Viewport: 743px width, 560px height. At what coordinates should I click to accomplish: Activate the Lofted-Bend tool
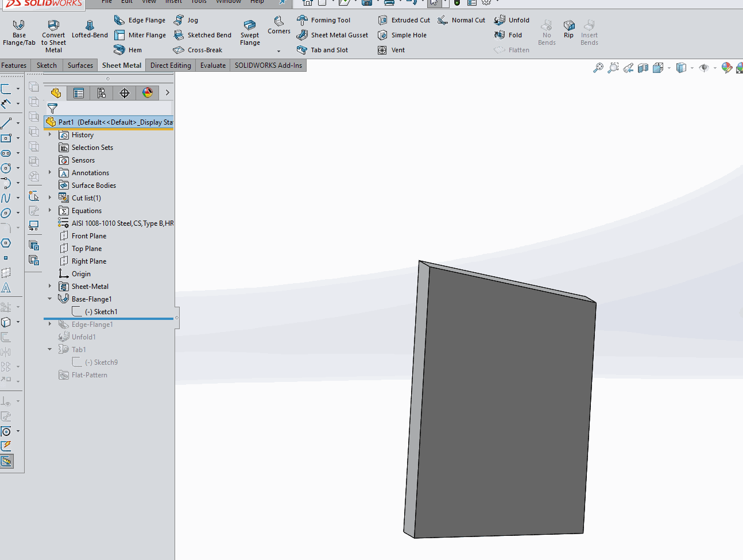[x=90, y=30]
